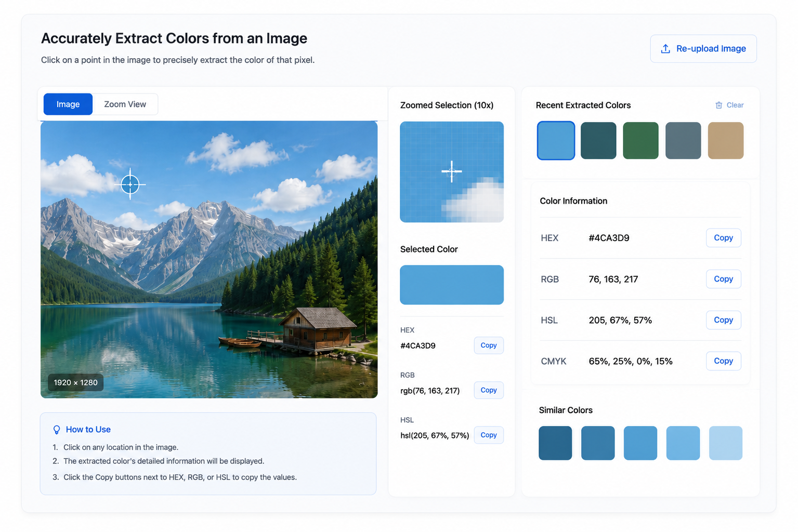Click the #4CA3D9 value in Color Information

[609, 238]
